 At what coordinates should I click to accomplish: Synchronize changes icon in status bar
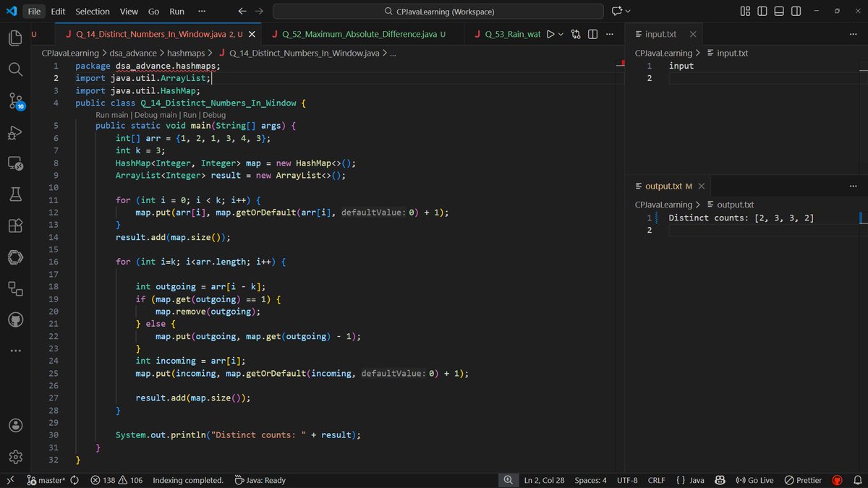click(75, 480)
